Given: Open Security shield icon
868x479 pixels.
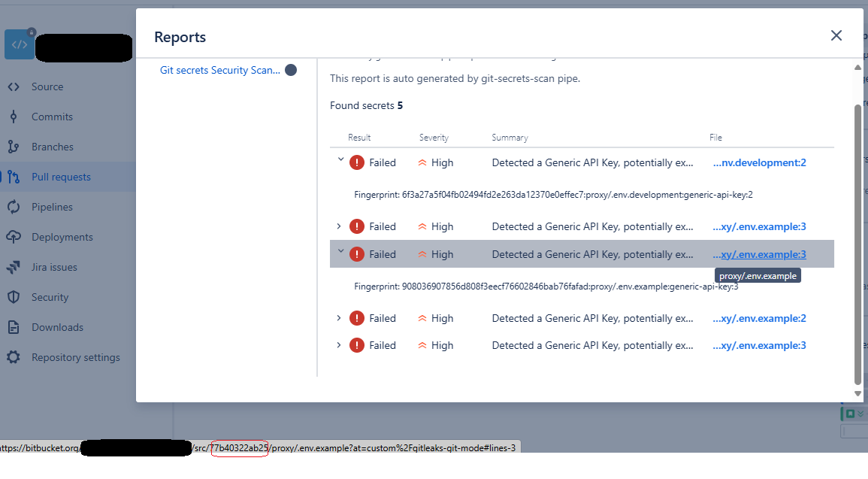Looking at the screenshot, I should (x=14, y=297).
